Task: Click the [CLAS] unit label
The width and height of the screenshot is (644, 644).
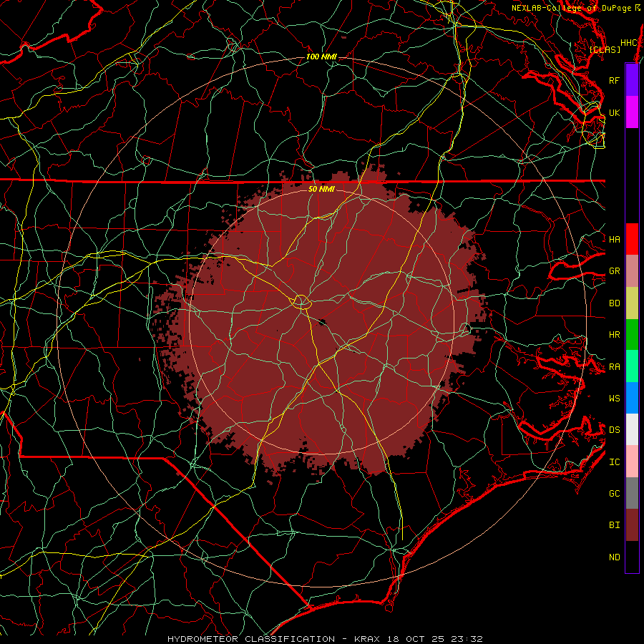Action: (605, 49)
